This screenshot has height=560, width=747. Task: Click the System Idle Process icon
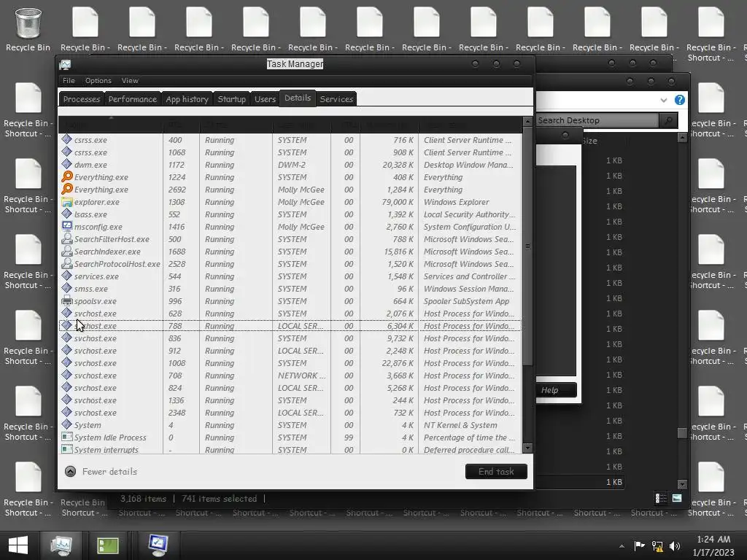click(x=67, y=437)
